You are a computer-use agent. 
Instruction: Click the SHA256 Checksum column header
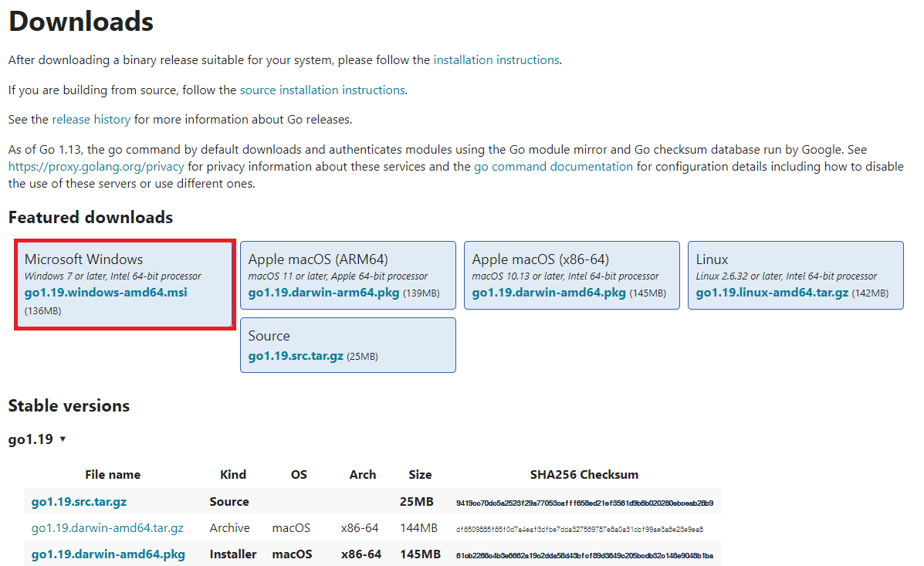[584, 475]
